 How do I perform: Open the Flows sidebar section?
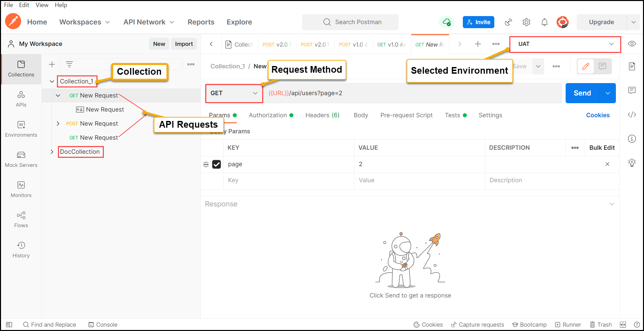pos(21,220)
